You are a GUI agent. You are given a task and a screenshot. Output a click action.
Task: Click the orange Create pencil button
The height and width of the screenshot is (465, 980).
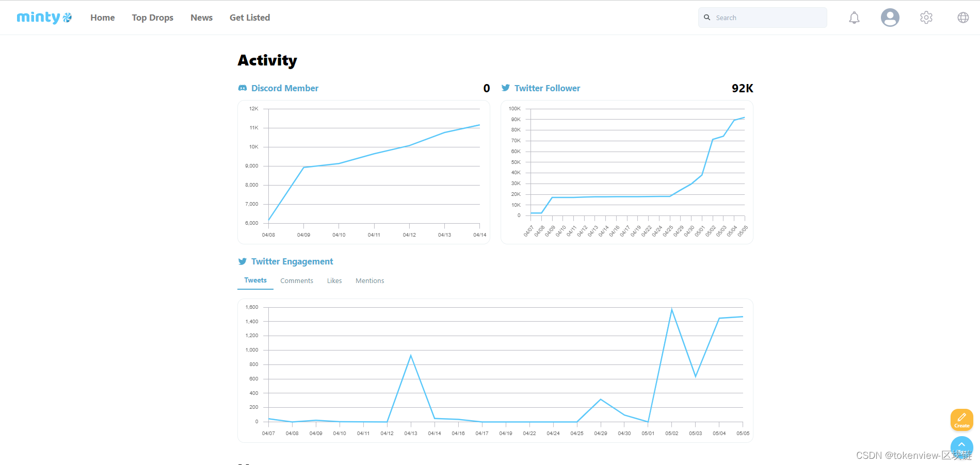(x=962, y=420)
